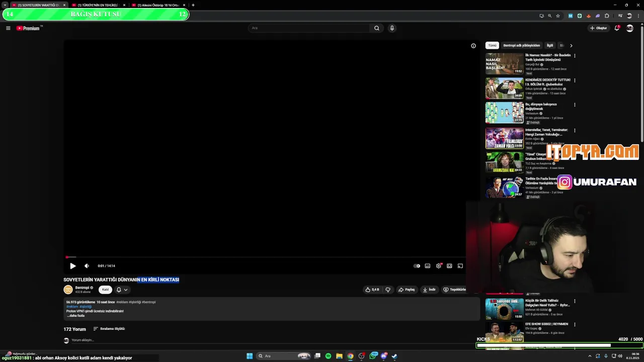Click the Oluştur create button
This screenshot has height=362, width=644.
point(599,28)
